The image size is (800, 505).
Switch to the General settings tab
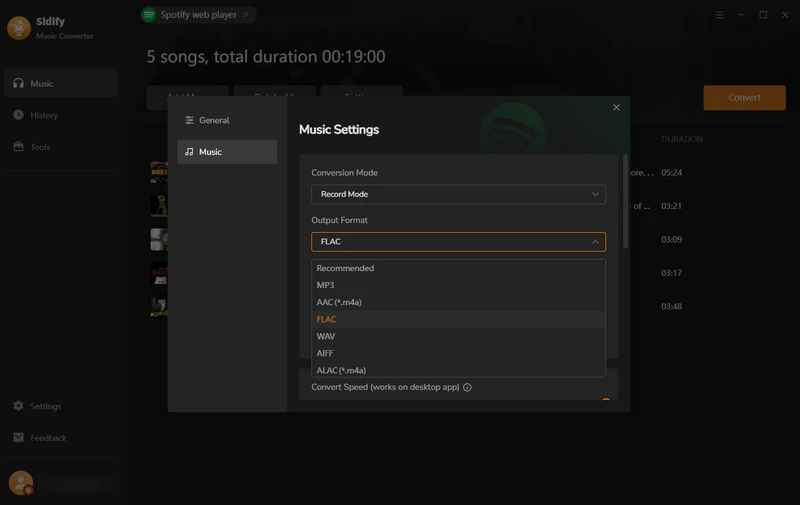[227, 120]
